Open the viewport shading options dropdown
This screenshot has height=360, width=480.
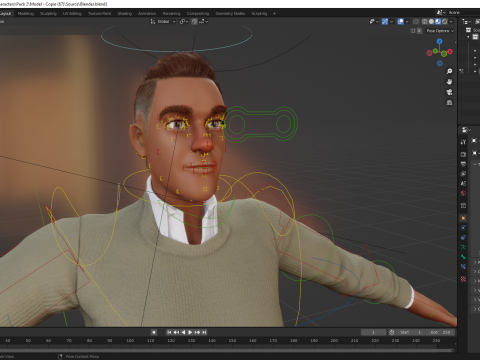(x=451, y=22)
